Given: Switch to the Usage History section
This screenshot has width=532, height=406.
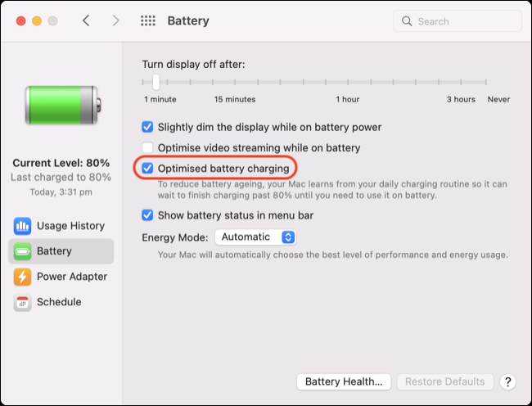Looking at the screenshot, I should pyautogui.click(x=61, y=226).
